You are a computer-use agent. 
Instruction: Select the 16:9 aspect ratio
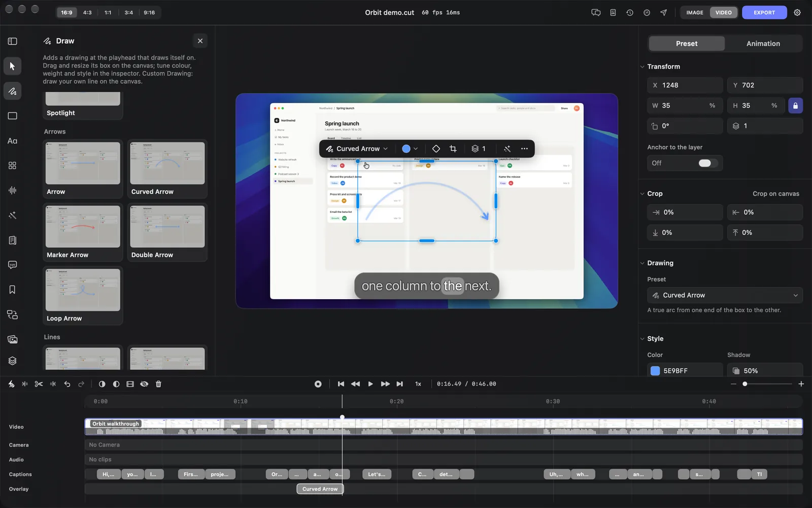click(66, 13)
